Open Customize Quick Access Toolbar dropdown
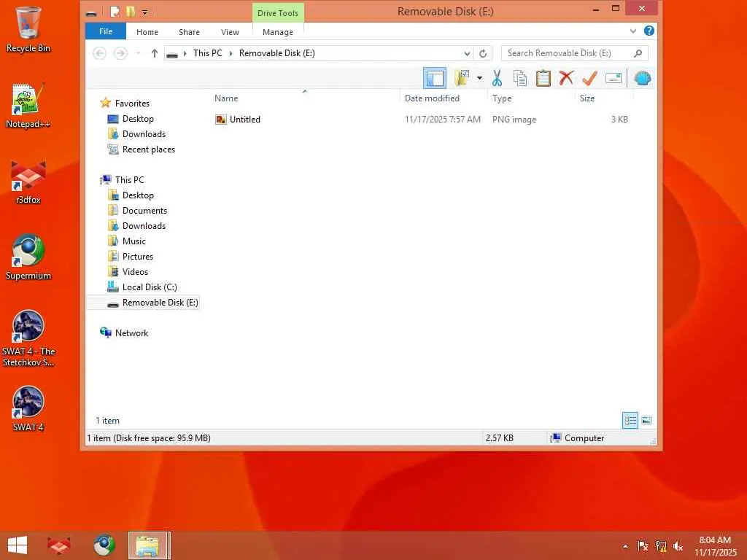The height and width of the screenshot is (560, 747). 145,12
